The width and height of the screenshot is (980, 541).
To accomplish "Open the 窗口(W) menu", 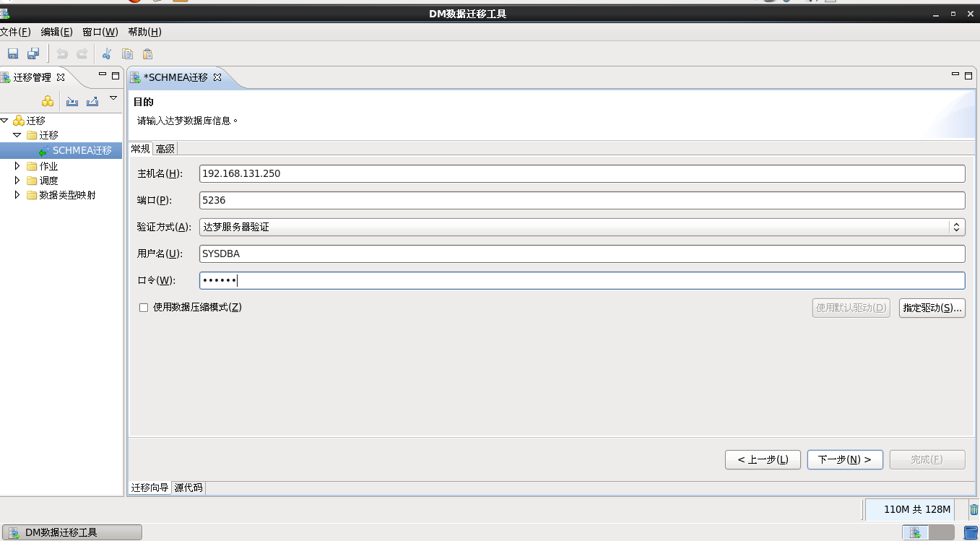I will [x=100, y=32].
